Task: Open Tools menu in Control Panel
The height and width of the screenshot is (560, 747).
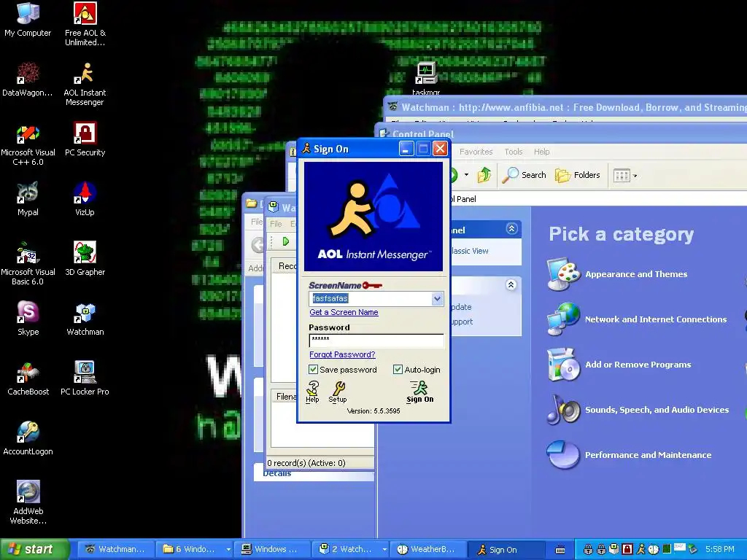Action: 514,152
